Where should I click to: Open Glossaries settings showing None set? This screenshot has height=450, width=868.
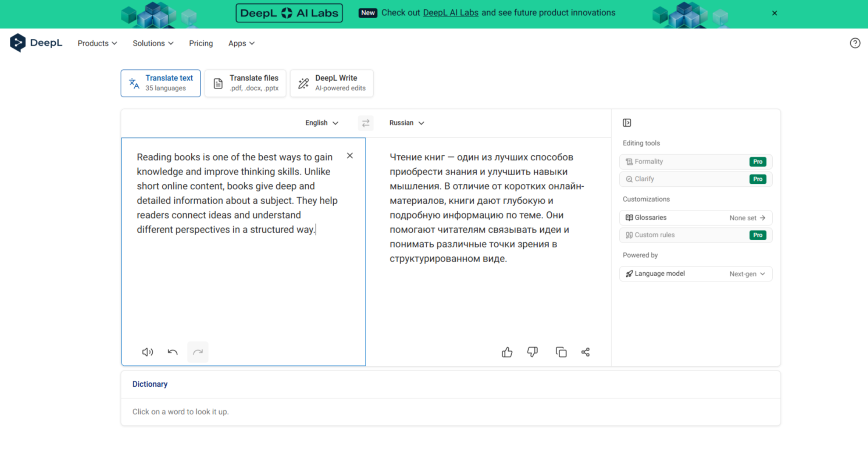(x=696, y=217)
